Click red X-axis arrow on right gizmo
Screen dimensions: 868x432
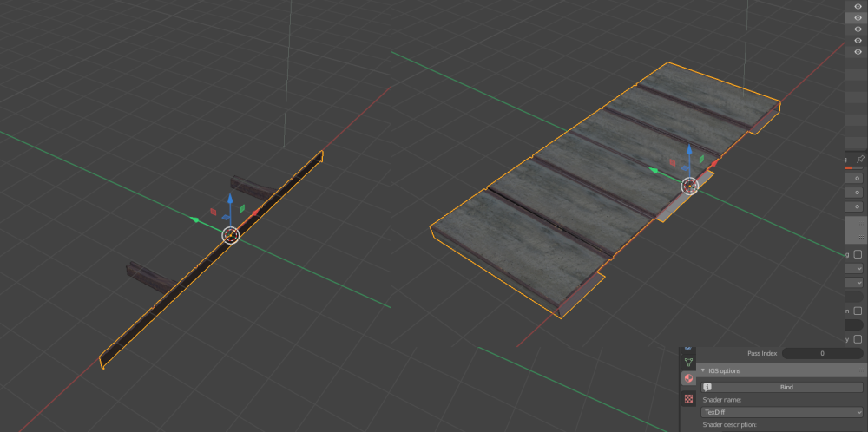pyautogui.click(x=713, y=163)
